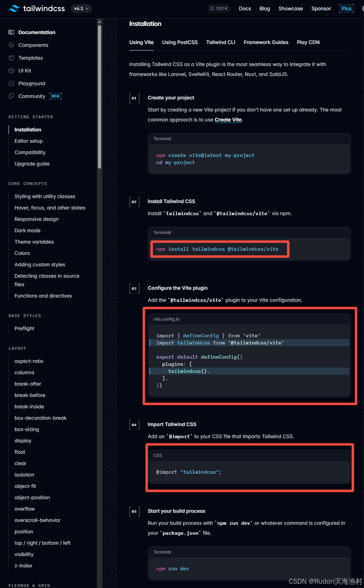Viewport: 364px width, 588px height.
Task: Open the box-decoration-break page
Action: tap(40, 418)
